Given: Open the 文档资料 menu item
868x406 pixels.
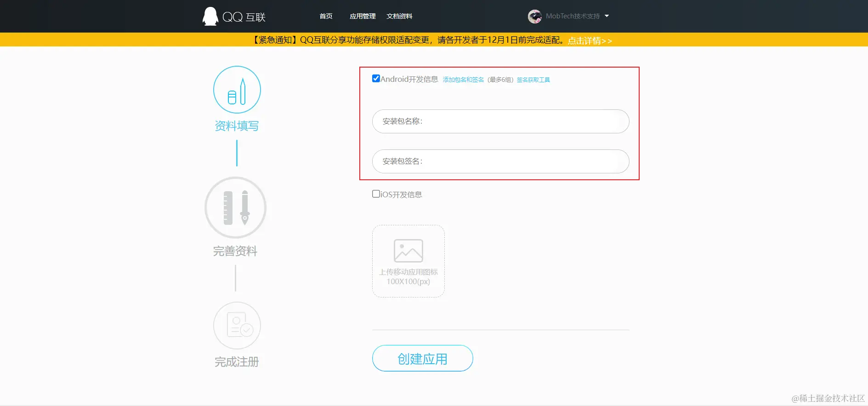Looking at the screenshot, I should (x=399, y=16).
